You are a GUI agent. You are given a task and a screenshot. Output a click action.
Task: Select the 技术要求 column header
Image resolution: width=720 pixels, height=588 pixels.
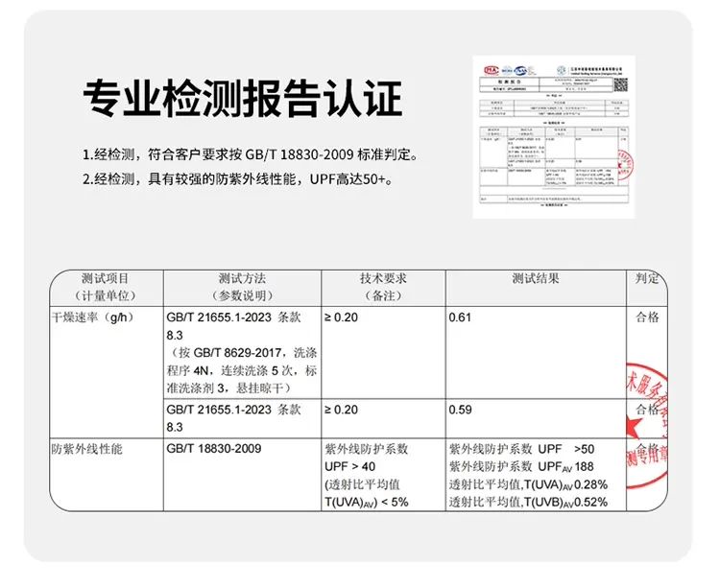tap(383, 286)
